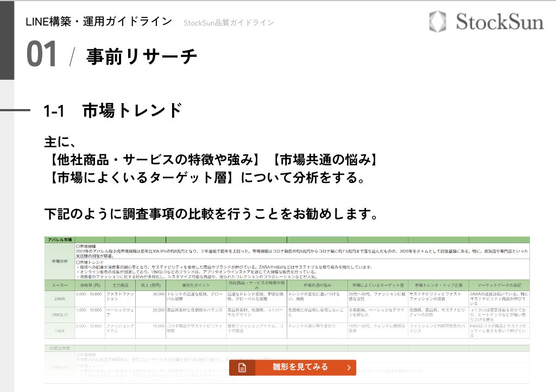This screenshot has width=556, height=392.
Task: Click the アパレル市場 table header cell
Action: 60,239
